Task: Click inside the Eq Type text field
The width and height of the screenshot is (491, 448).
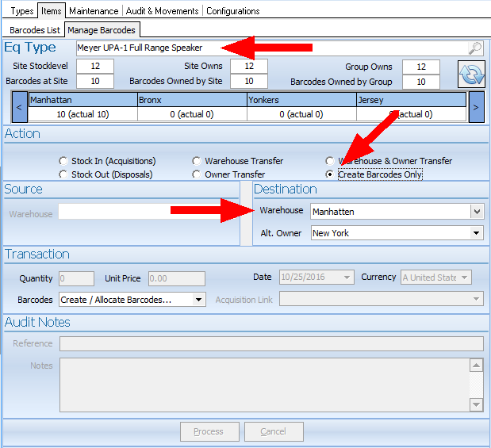Action: coord(262,48)
